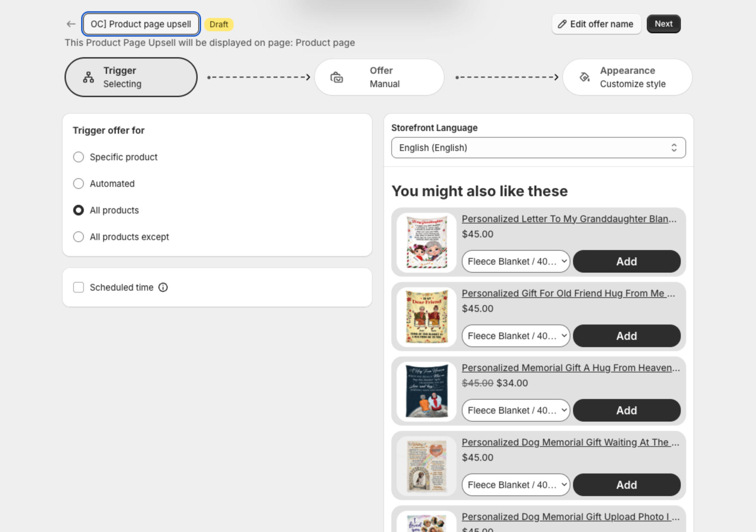The height and width of the screenshot is (532, 756).
Task: Expand variant dropdown for Granddaughter blanket
Action: click(x=516, y=261)
